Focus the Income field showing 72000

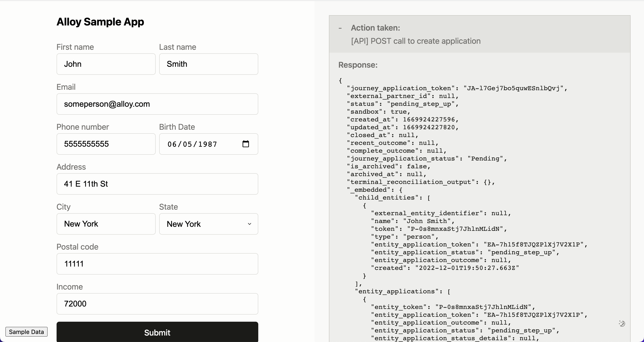157,304
